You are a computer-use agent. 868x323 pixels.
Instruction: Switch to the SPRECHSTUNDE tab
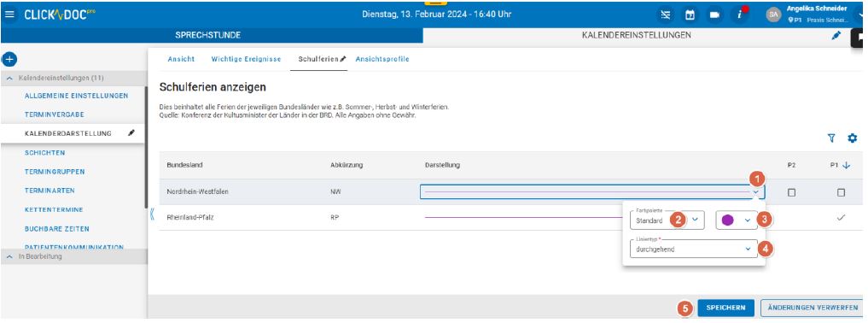(x=208, y=35)
